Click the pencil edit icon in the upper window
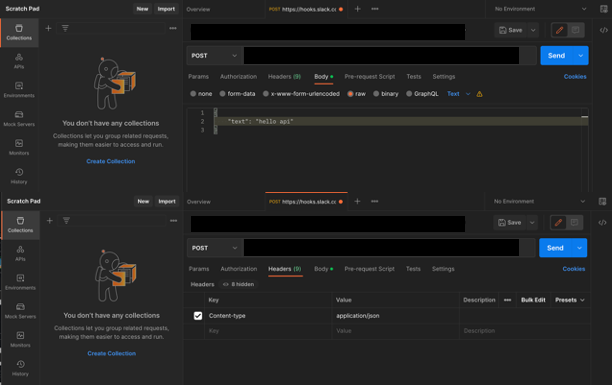Viewport: 612px width, 385px height. tap(559, 30)
